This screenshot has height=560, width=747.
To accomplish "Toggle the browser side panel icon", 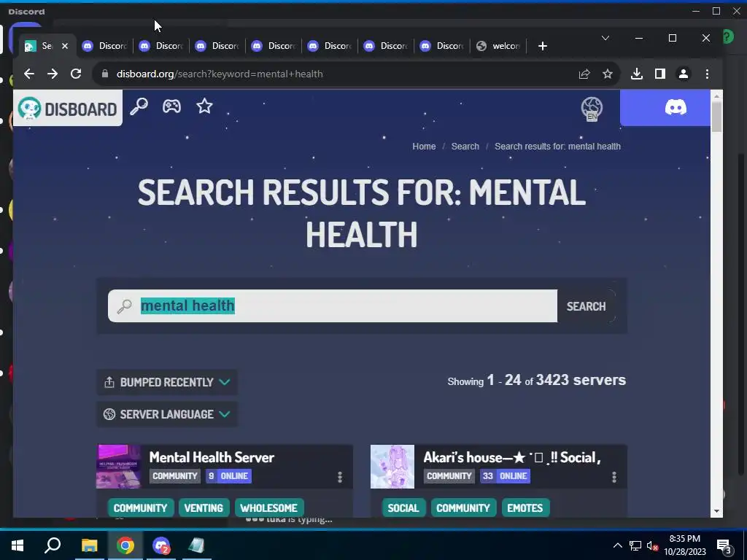I will (659, 74).
